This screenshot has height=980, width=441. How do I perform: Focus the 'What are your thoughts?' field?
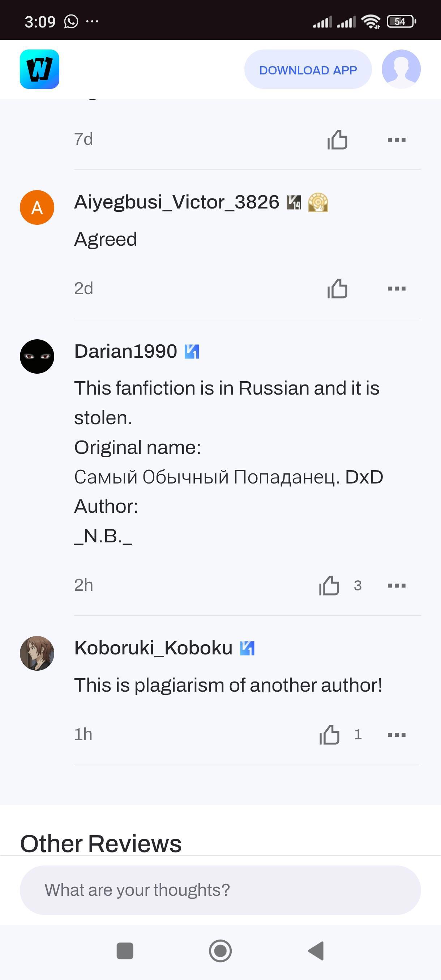(220, 890)
